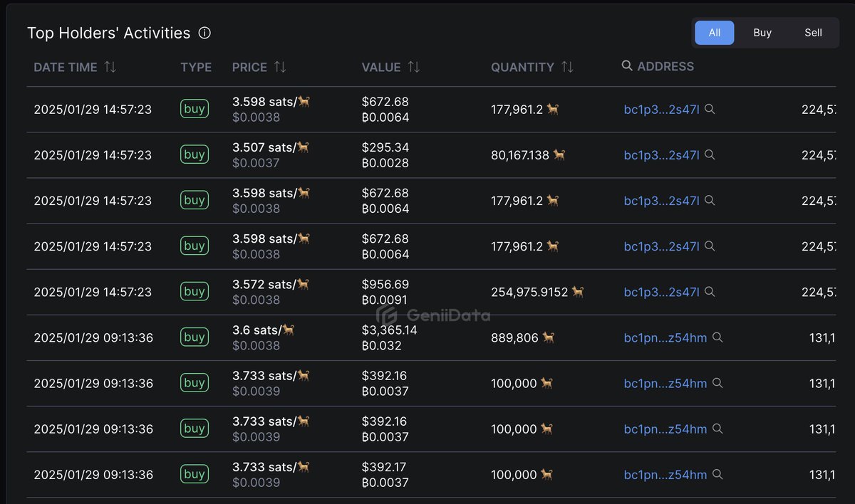Click the ADDRESS column header label
Screen dimensions: 855x504
tap(665, 66)
